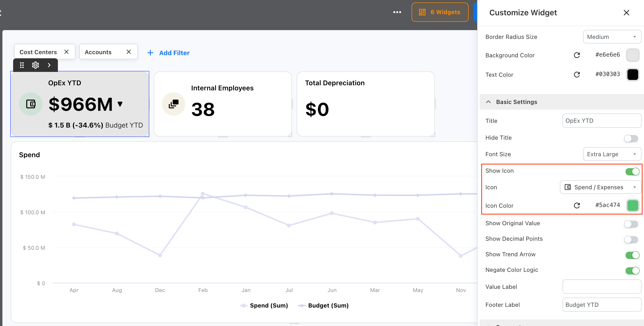Select the Total Depreciation widget
Viewport: 644px width, 326px height.
pyautogui.click(x=366, y=104)
